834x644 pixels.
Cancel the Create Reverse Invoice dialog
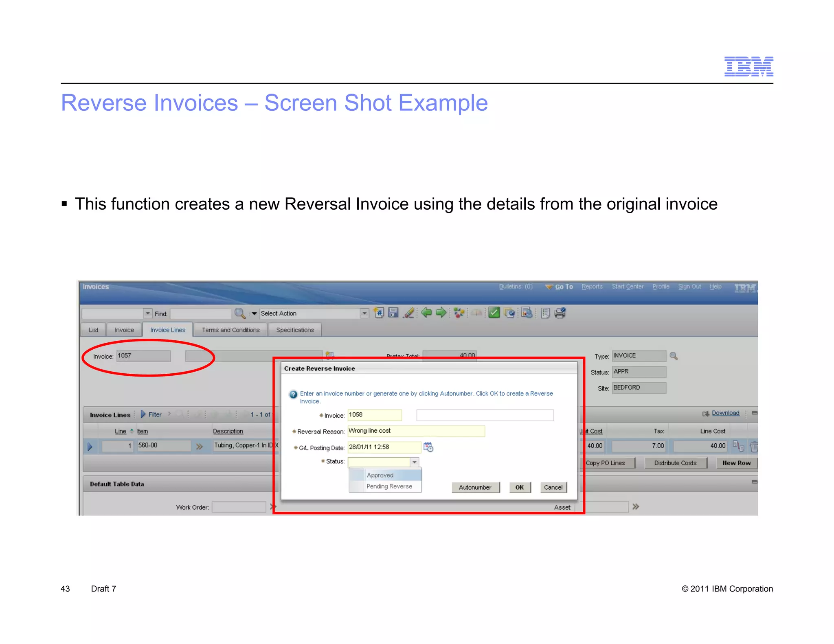pos(553,487)
